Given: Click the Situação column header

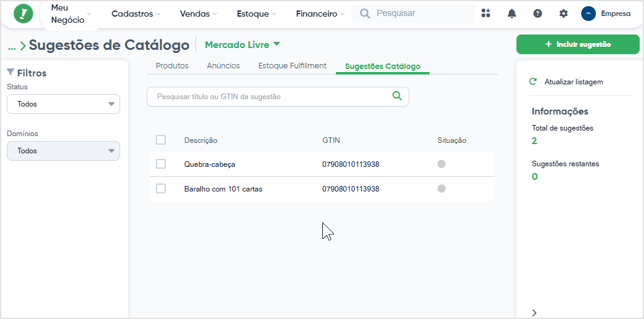Looking at the screenshot, I should click(x=452, y=140).
